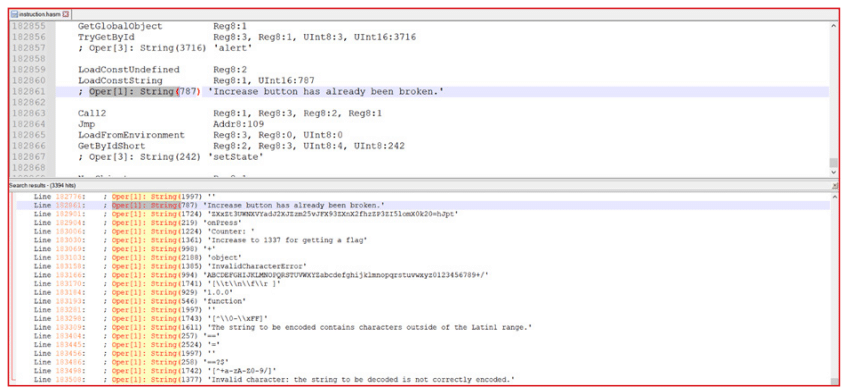Click the editor scrollbar up arrow

point(834,25)
